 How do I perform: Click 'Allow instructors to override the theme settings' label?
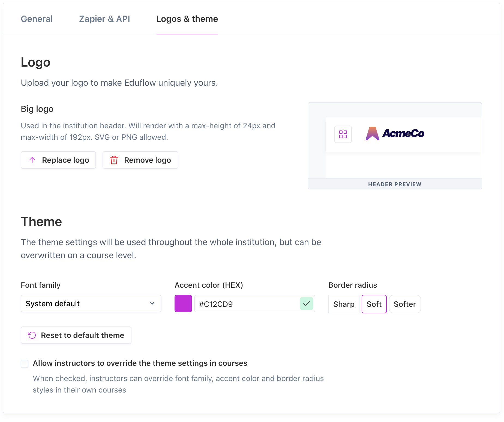point(140,363)
